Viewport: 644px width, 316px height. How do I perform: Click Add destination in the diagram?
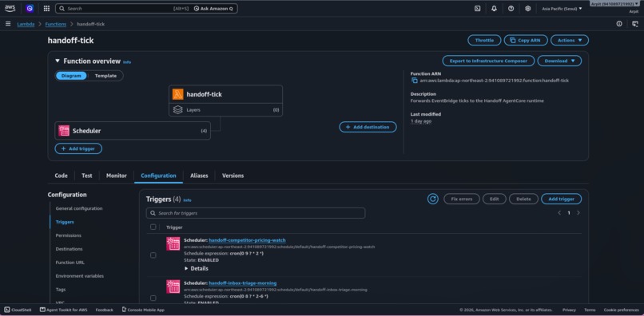point(368,127)
